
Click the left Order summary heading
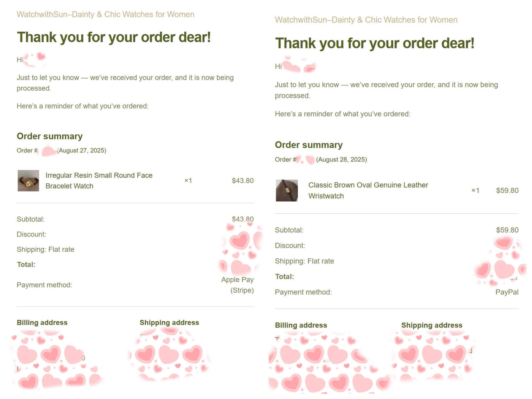(50, 136)
